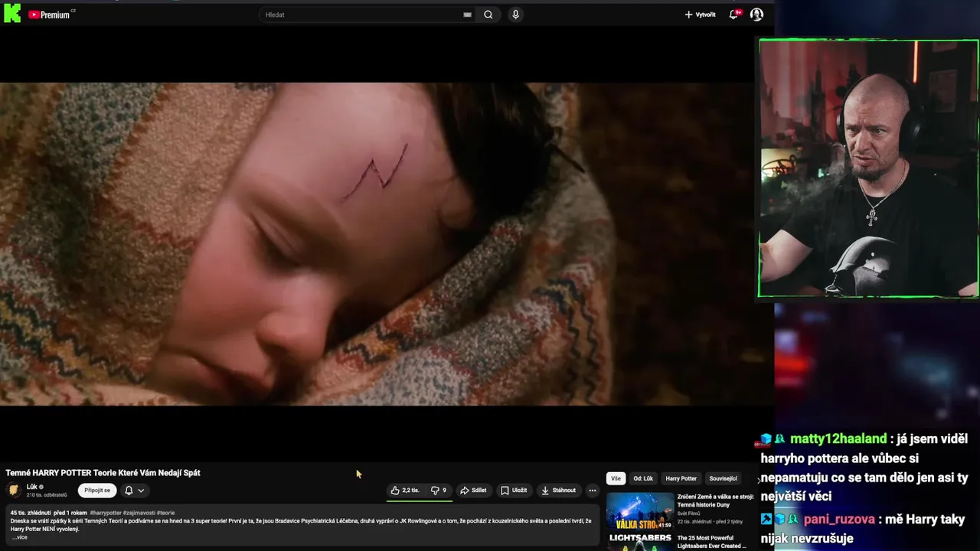The image size is (980, 551).
Task: Expand description with ...více
Action: click(19, 537)
